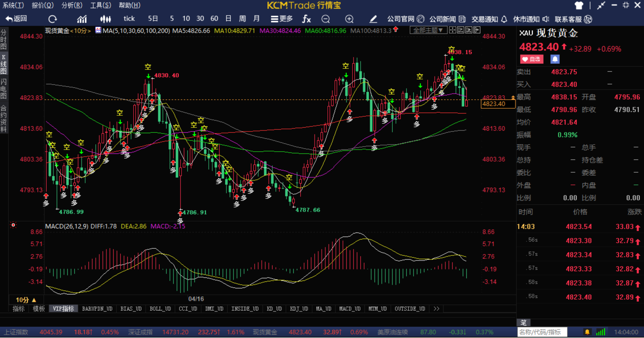Switch to 日 daily K-line period
This screenshot has width=644, height=338.
[228, 19]
